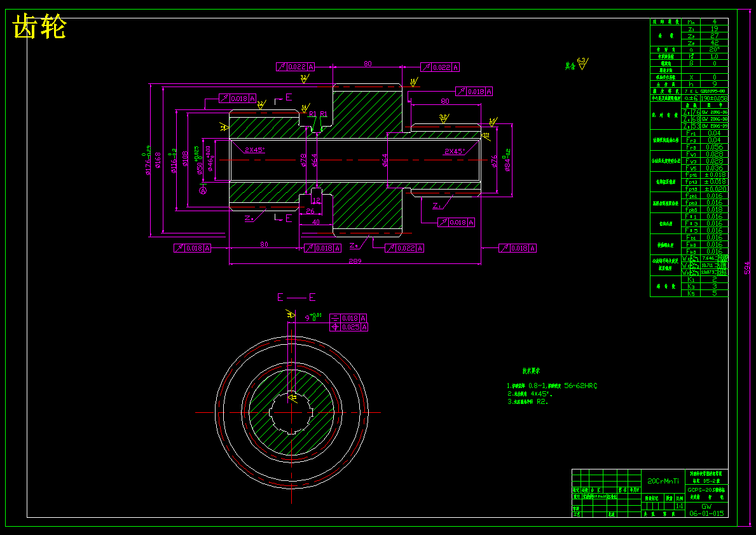Pick the Ø168 diameter dimension
The width and height of the screenshot is (756, 535).
tap(158, 162)
